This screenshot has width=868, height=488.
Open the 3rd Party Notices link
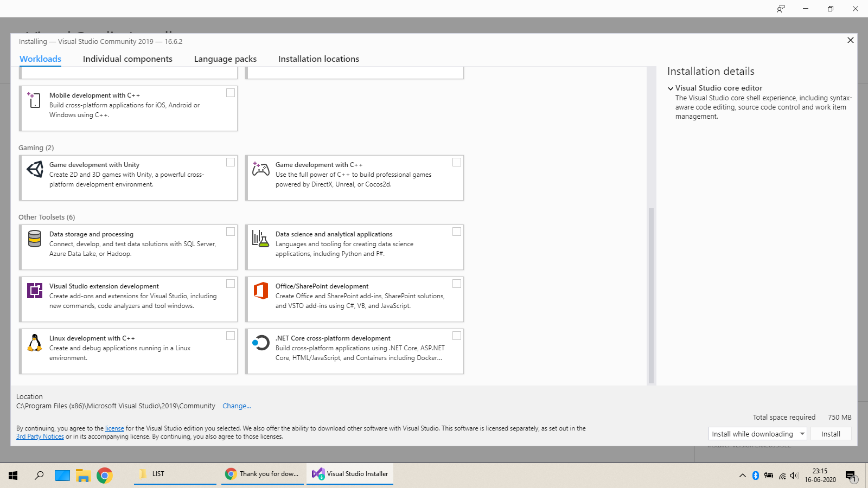click(40, 436)
